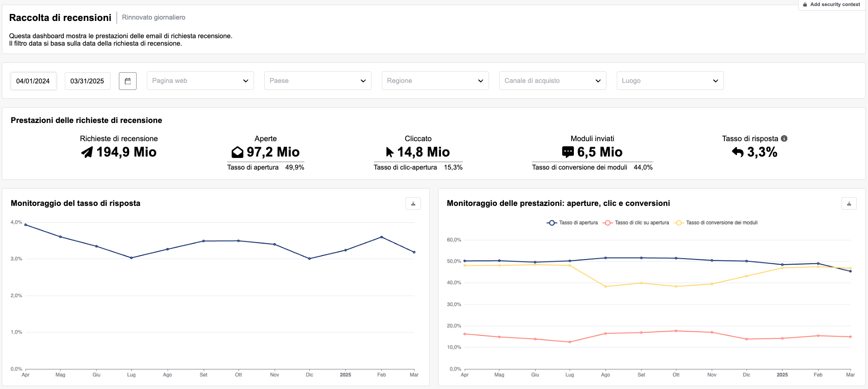
Task: Open the Paese filter dropdown
Action: pos(317,81)
